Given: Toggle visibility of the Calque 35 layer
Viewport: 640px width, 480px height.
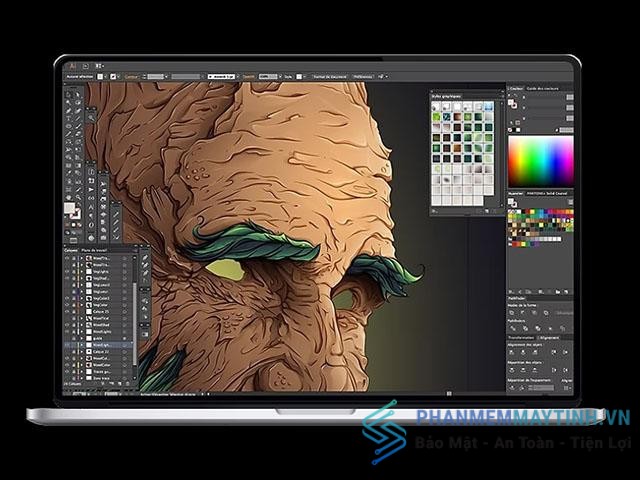Looking at the screenshot, I should click(x=67, y=311).
